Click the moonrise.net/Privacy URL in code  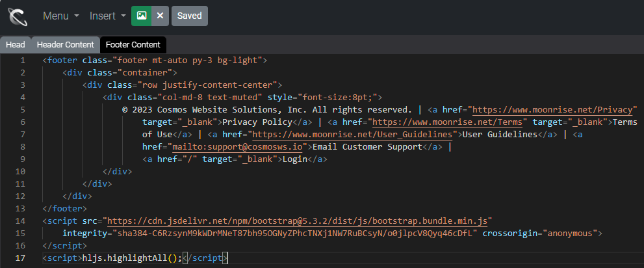click(552, 110)
